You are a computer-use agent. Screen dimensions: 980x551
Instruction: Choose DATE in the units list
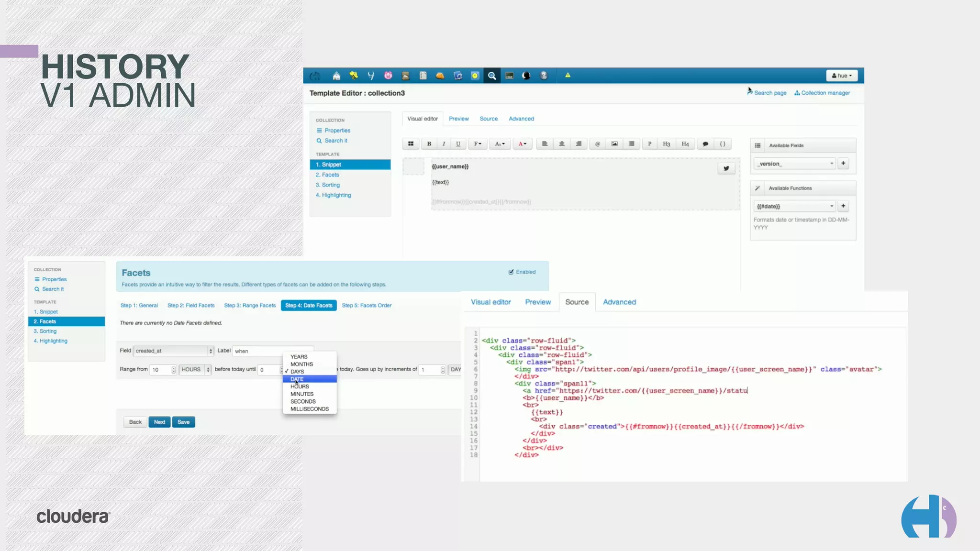coord(297,379)
